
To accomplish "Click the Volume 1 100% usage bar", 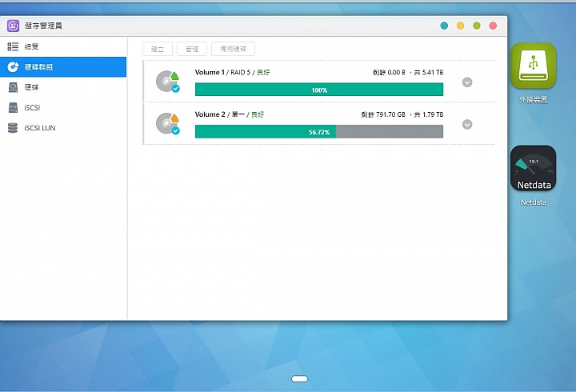I will point(319,90).
